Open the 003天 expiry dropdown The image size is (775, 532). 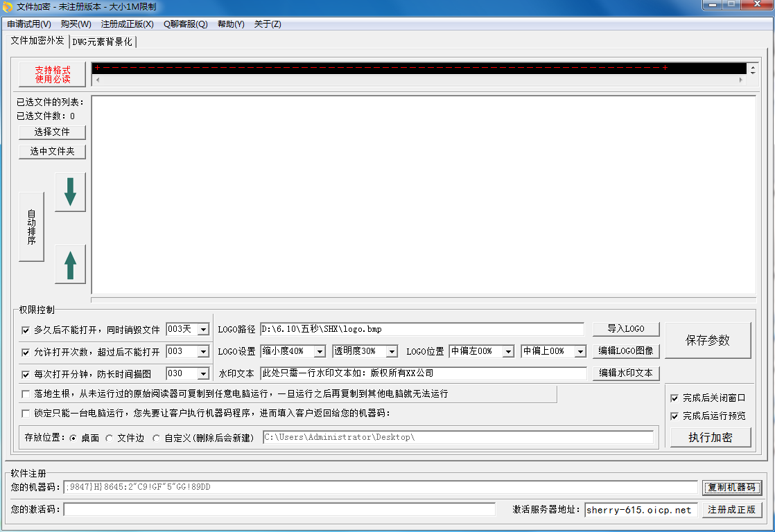click(x=203, y=330)
